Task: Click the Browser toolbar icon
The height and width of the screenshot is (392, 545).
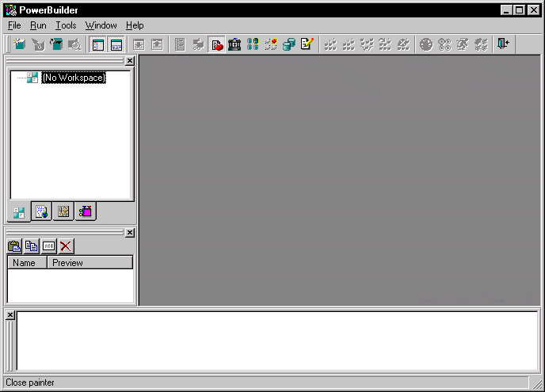Action: pos(198,44)
